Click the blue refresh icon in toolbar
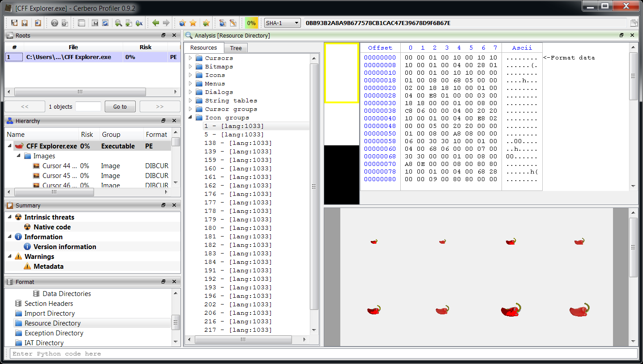 point(105,23)
